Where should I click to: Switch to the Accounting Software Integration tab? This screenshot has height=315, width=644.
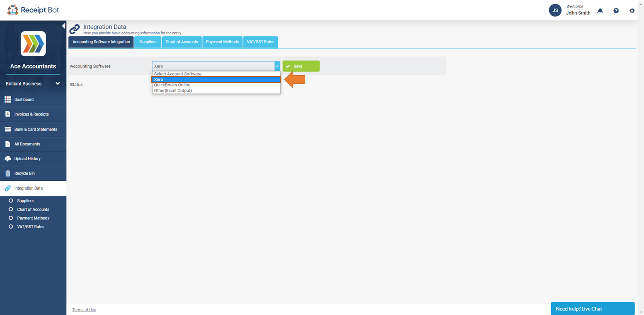[x=101, y=42]
